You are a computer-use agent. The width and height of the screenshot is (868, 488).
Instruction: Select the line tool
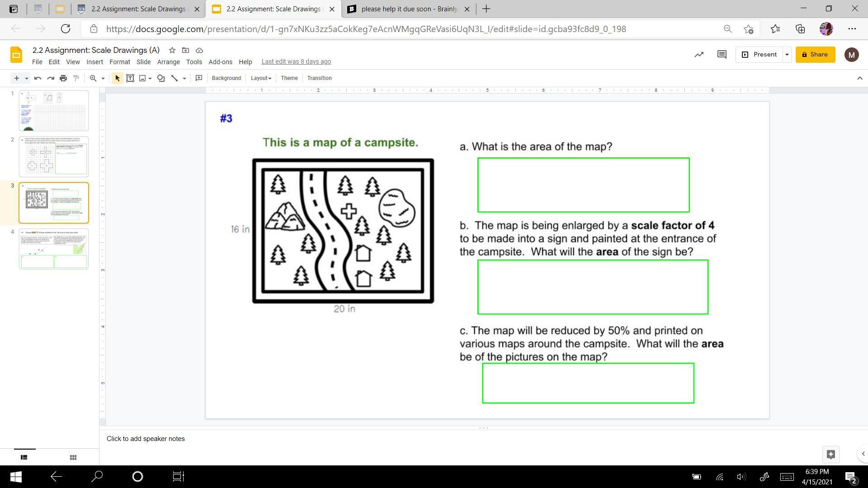point(175,78)
